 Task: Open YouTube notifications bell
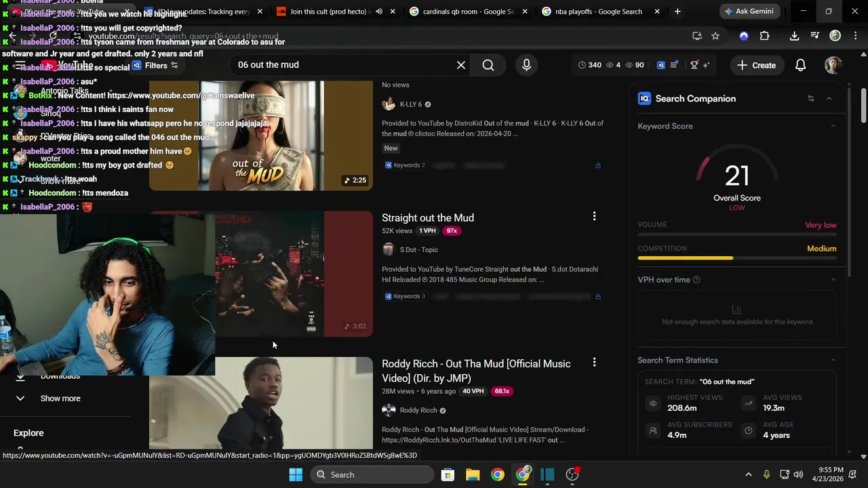tap(800, 65)
